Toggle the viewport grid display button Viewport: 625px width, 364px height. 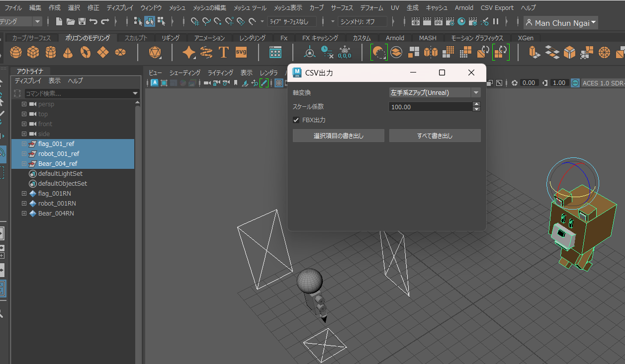[x=278, y=83]
